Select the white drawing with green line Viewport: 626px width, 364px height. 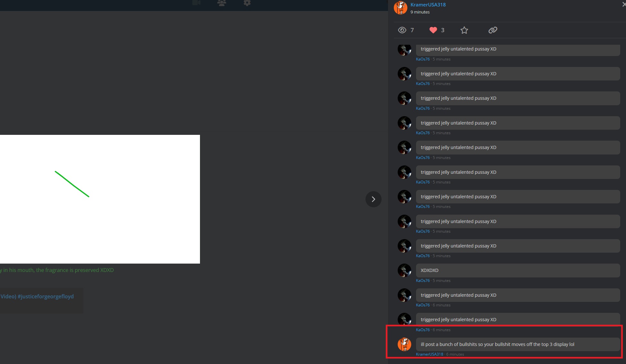100,199
